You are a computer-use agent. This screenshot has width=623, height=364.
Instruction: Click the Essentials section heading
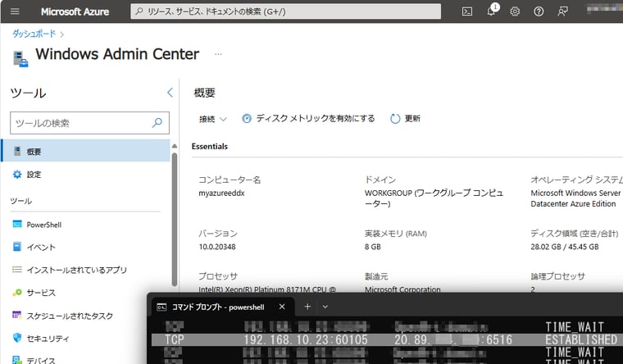[x=210, y=146]
